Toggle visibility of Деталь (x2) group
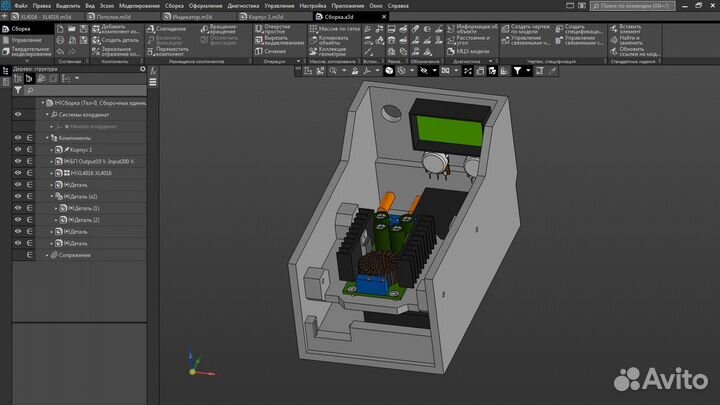720x405 pixels. pyautogui.click(x=18, y=196)
